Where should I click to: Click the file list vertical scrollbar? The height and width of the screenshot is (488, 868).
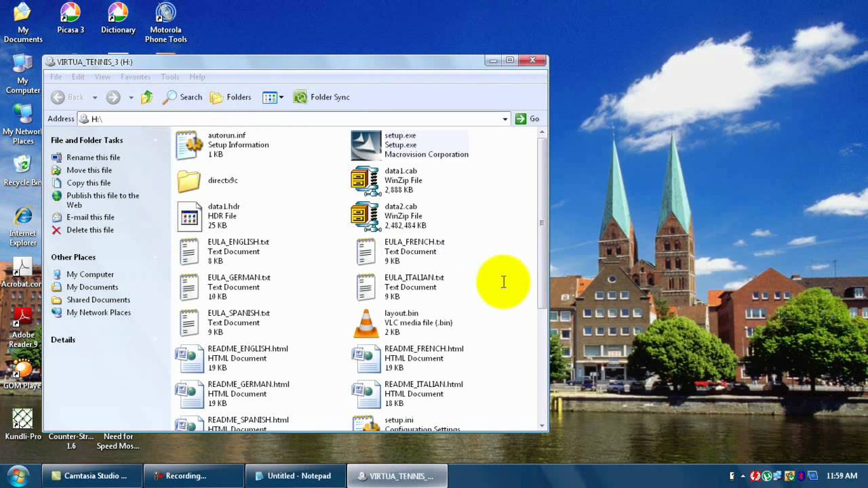[542, 222]
